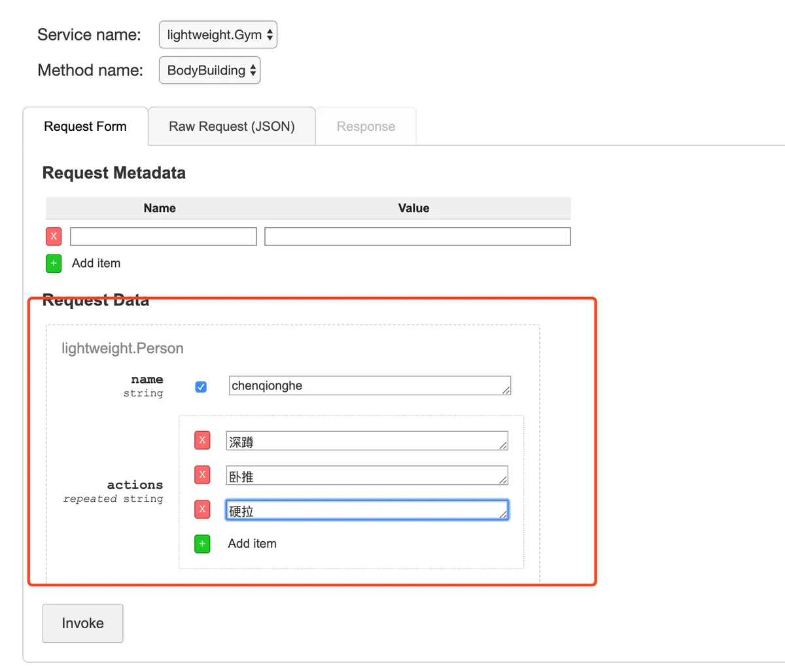785x672 pixels.
Task: Click the 硬拉 action text field
Action: [x=367, y=510]
